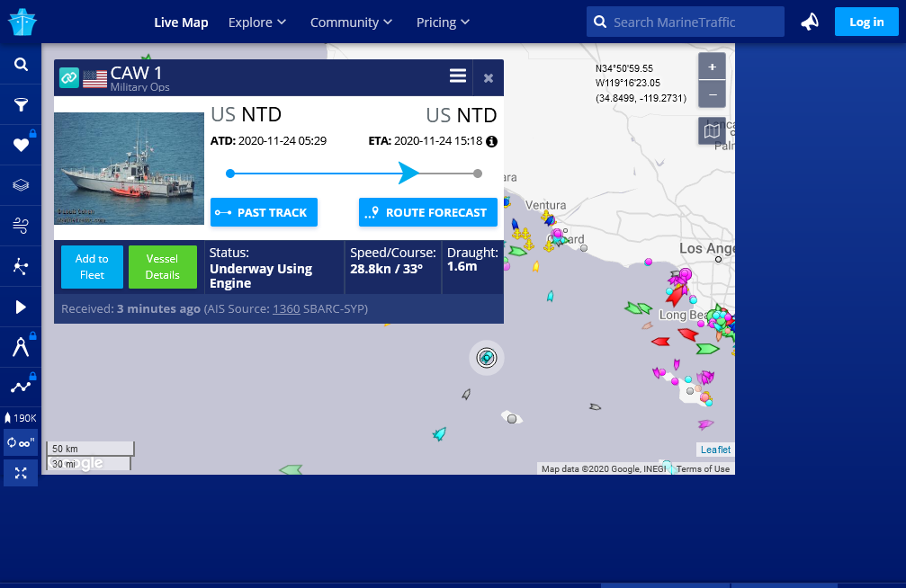Open Vessel Details
Image resolution: width=906 pixels, height=588 pixels.
pos(162,267)
